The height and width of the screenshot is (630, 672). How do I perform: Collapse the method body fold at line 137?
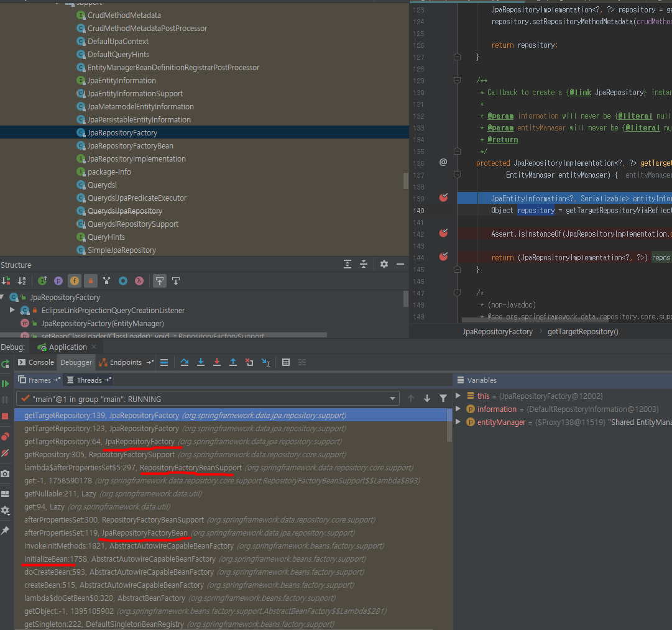pyautogui.click(x=458, y=175)
